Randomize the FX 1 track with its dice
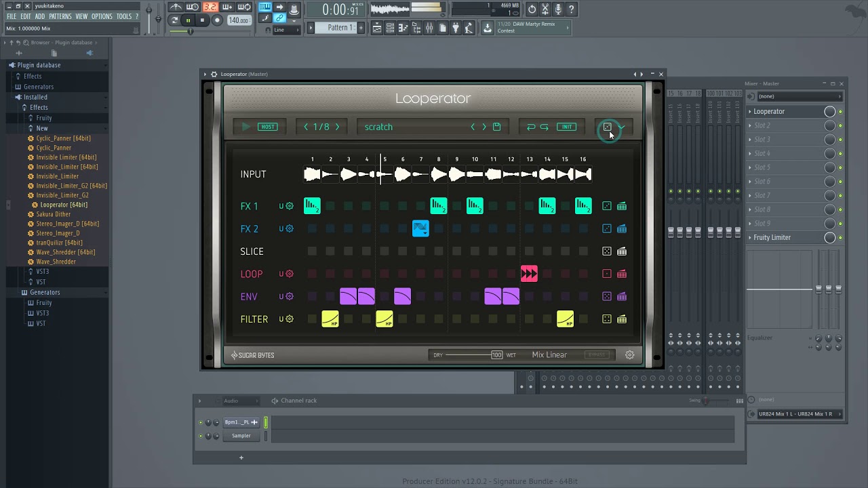Image resolution: width=868 pixels, height=488 pixels. point(607,206)
